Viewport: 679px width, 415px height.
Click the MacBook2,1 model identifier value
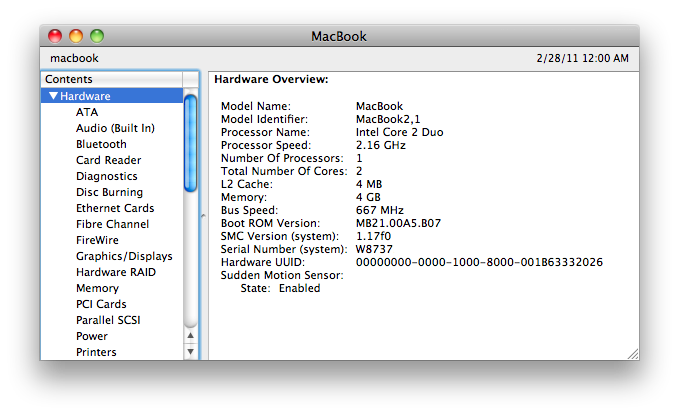point(388,119)
